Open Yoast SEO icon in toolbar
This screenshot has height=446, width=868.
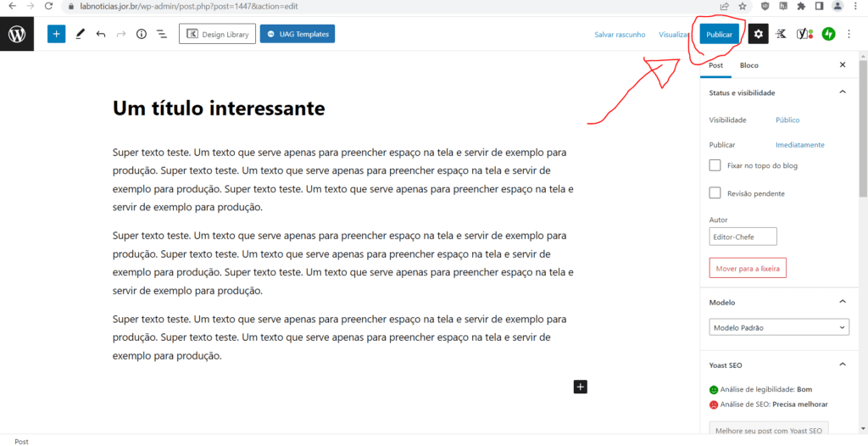coord(804,34)
